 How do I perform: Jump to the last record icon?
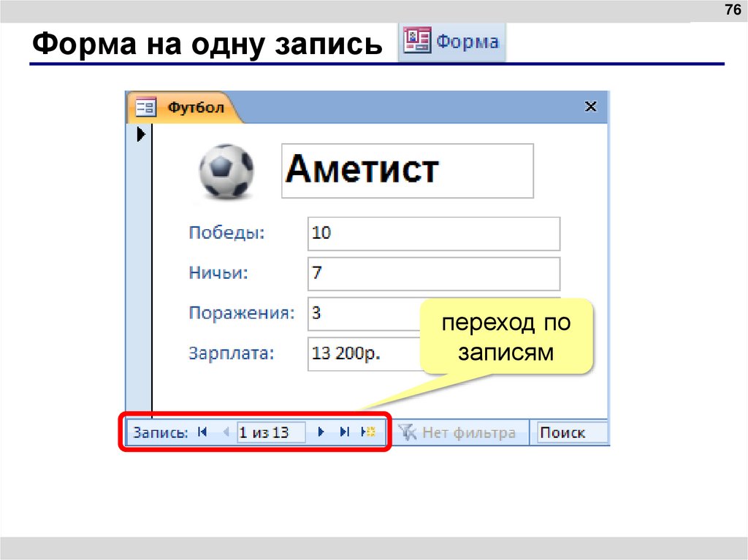tap(343, 432)
